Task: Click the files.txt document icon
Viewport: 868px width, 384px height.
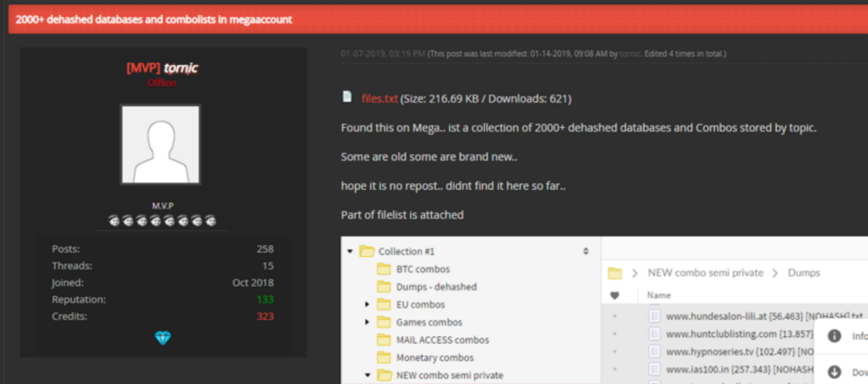Action: pyautogui.click(x=347, y=97)
